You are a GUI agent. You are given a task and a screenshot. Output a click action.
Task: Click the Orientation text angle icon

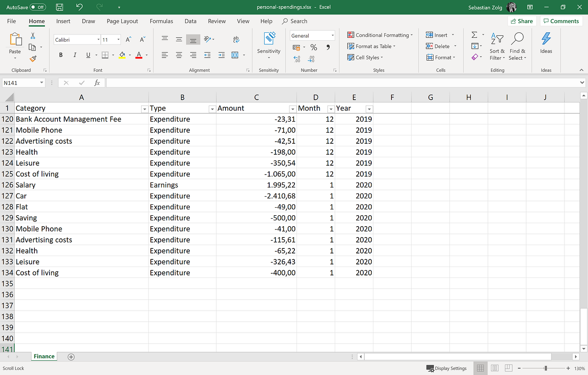[207, 39]
